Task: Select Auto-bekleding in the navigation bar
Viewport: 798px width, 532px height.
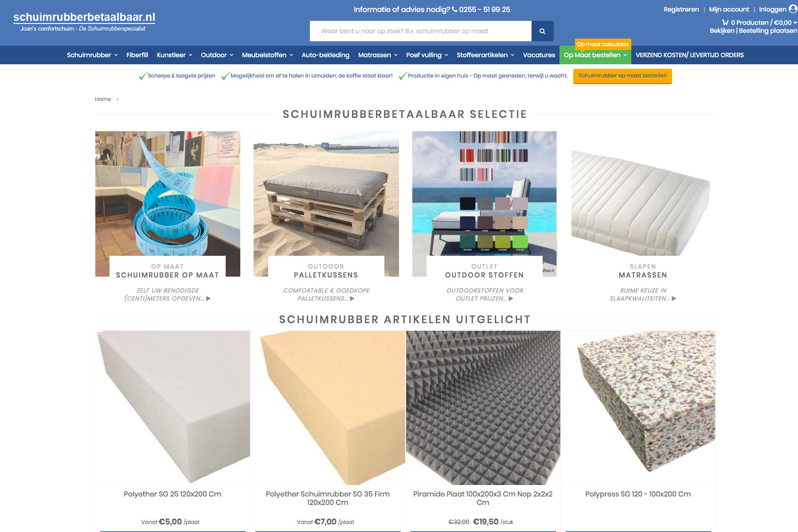Action: [x=325, y=55]
